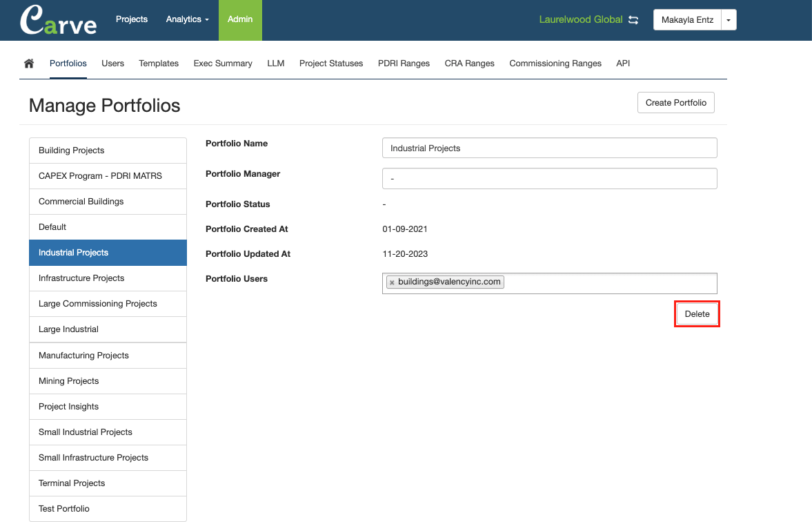Click the organization switch arrows icon
The height and width of the screenshot is (522, 812).
633,20
